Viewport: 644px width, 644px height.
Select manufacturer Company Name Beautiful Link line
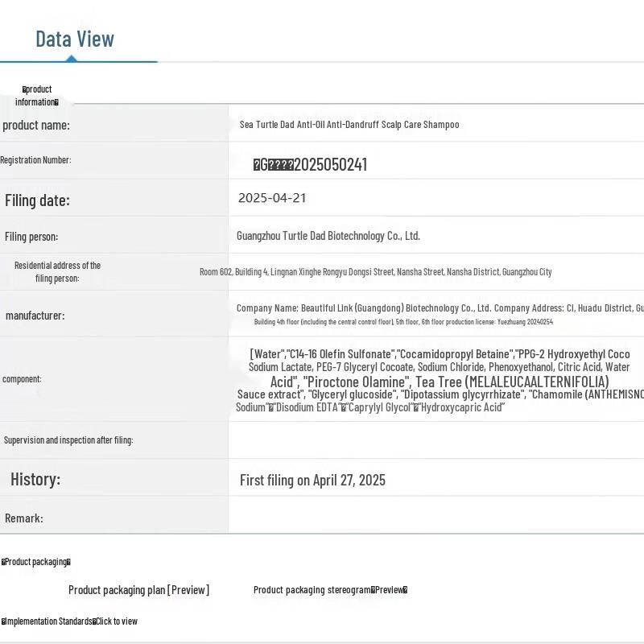point(440,308)
